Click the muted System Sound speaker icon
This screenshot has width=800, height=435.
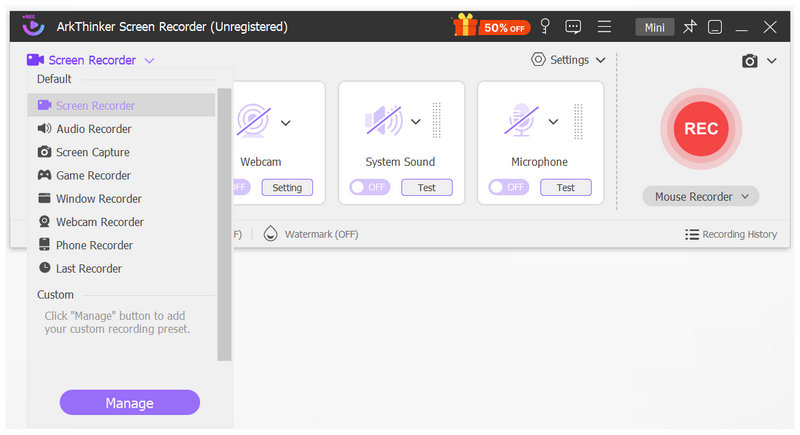(383, 120)
